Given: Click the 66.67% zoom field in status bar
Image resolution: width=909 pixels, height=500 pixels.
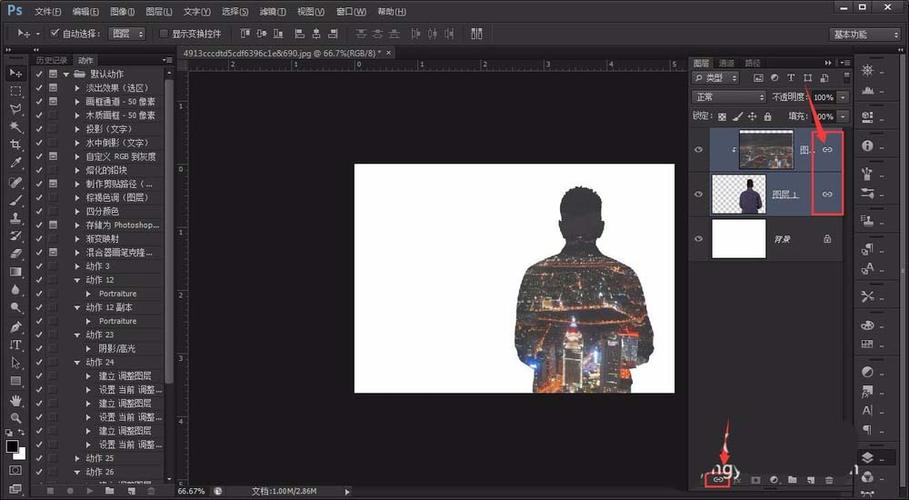Looking at the screenshot, I should (x=191, y=491).
